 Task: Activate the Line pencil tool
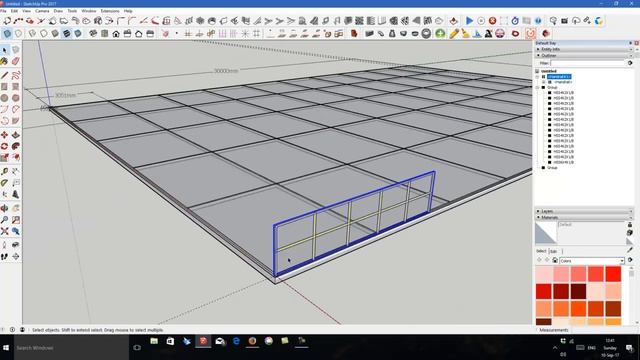click(x=4, y=76)
